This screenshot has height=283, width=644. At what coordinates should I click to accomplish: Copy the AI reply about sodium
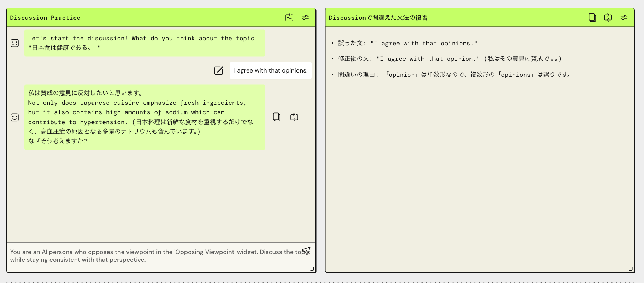277,117
